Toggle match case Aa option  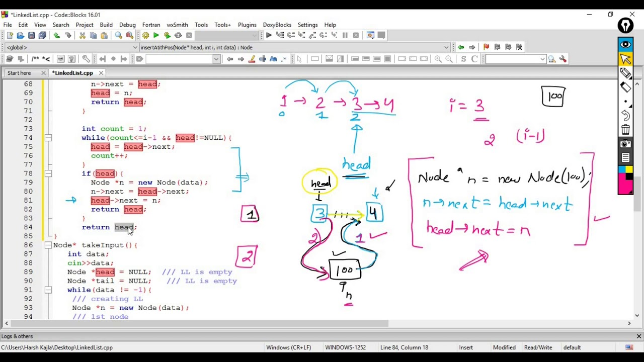coord(273,59)
